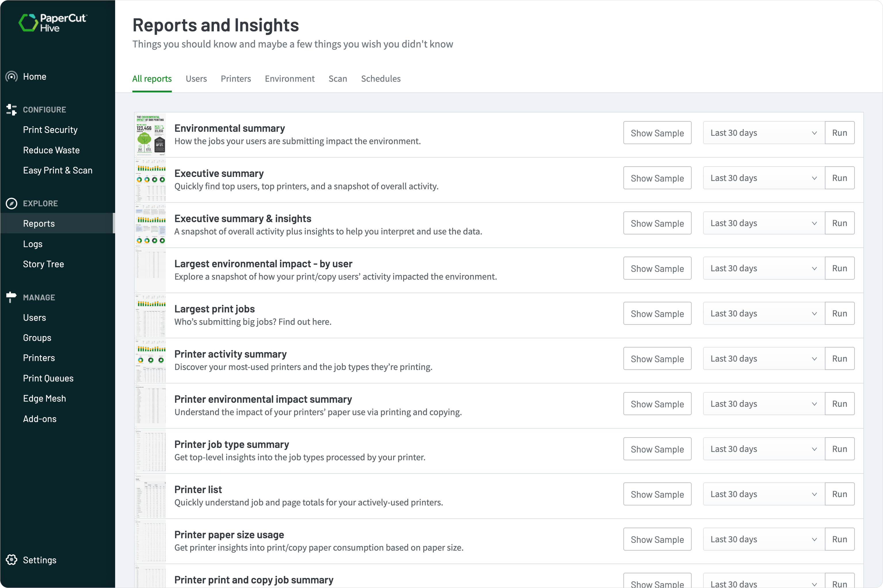
Task: Open Easy Print & Scan
Action: 58,170
